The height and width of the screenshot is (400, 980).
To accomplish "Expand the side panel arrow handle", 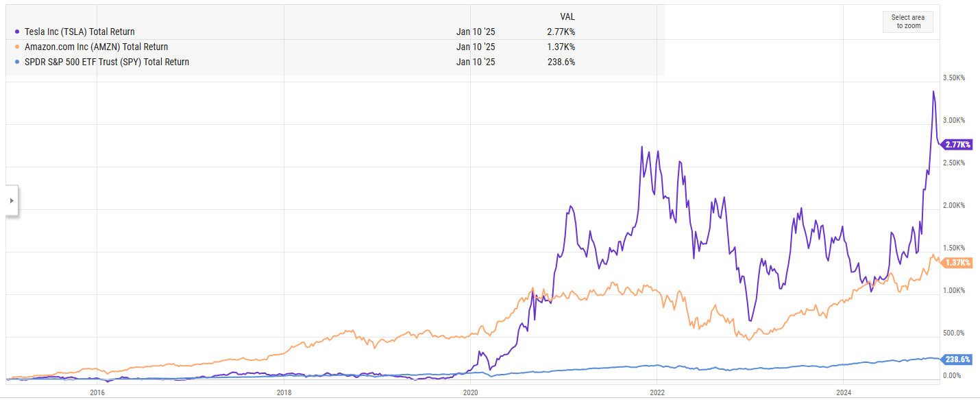I will 11,200.
